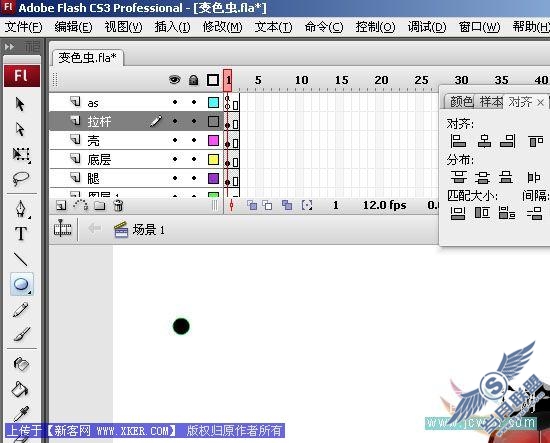Click Align horizontal center icon

(x=484, y=141)
